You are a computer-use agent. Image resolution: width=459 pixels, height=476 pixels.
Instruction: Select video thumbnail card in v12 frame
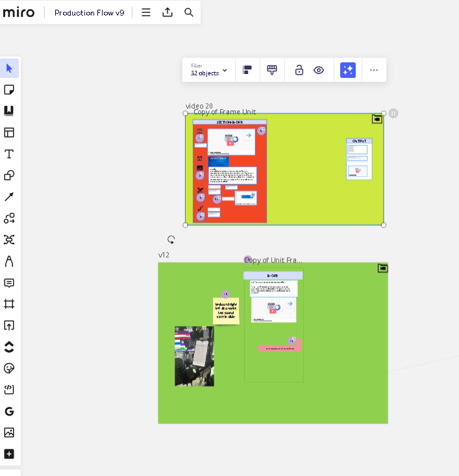[x=273, y=310]
